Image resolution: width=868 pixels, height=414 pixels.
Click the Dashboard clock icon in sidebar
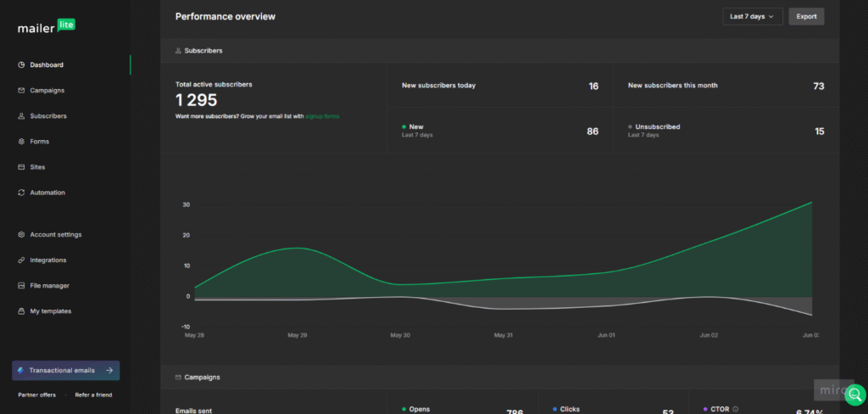click(x=21, y=65)
